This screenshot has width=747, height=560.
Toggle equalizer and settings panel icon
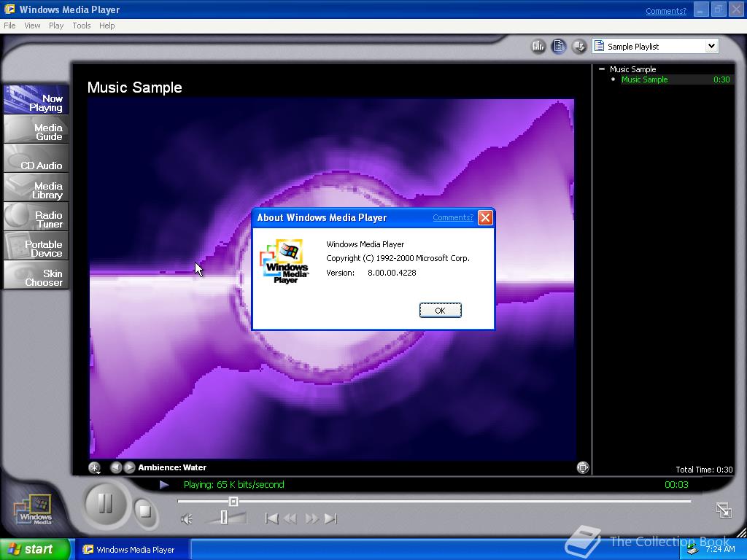coord(538,46)
